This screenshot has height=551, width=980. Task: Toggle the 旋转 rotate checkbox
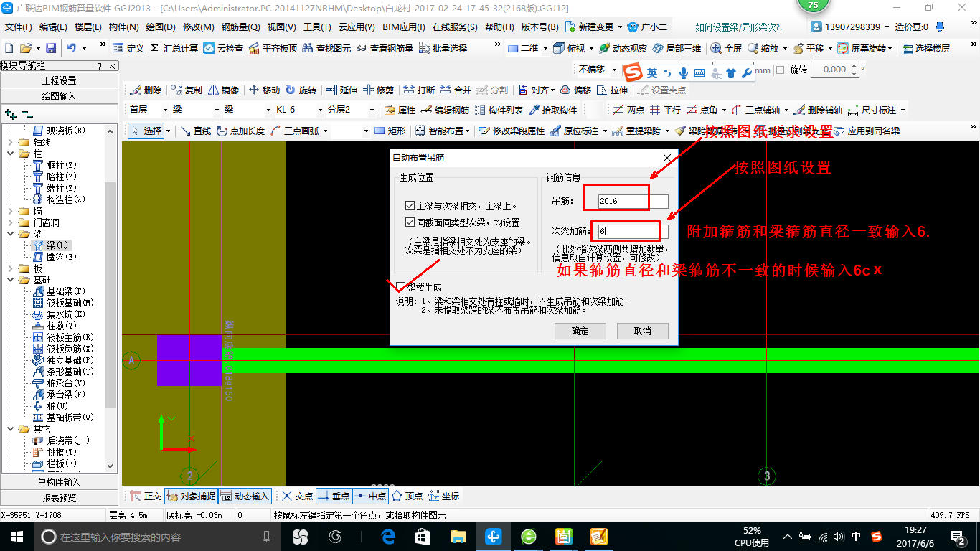point(779,70)
